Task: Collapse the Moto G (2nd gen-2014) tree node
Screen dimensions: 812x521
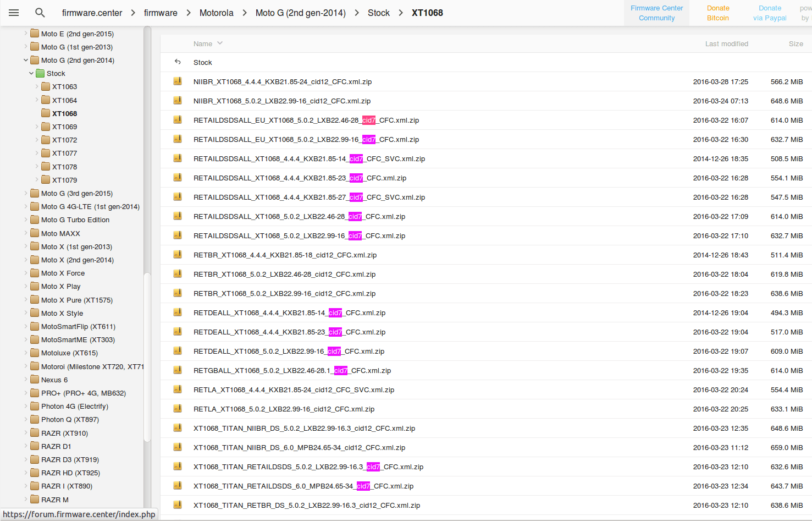Action: click(25, 60)
